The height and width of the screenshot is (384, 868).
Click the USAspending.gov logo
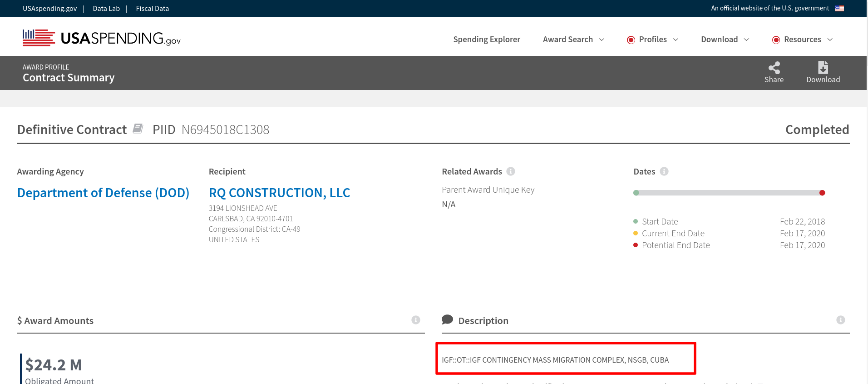102,38
